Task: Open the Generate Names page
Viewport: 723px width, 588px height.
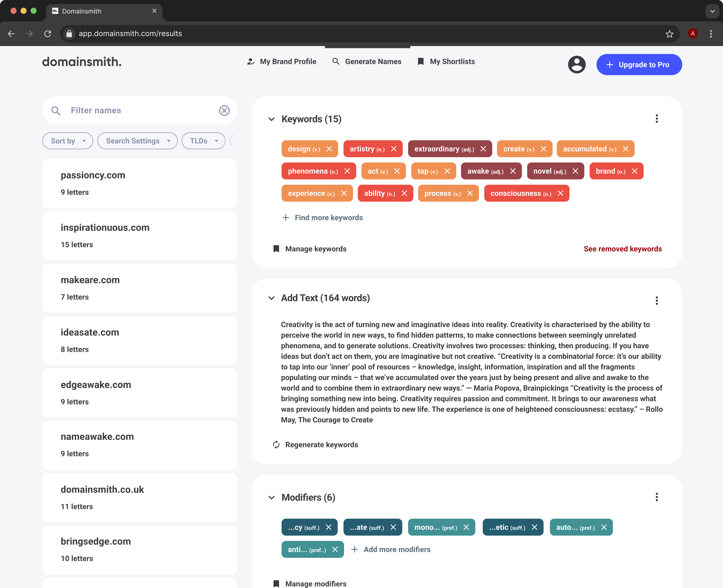Action: pos(367,62)
